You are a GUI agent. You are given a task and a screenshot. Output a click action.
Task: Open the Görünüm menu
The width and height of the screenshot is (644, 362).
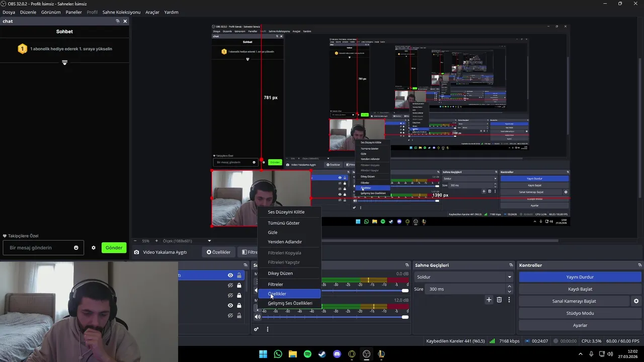[x=51, y=12]
